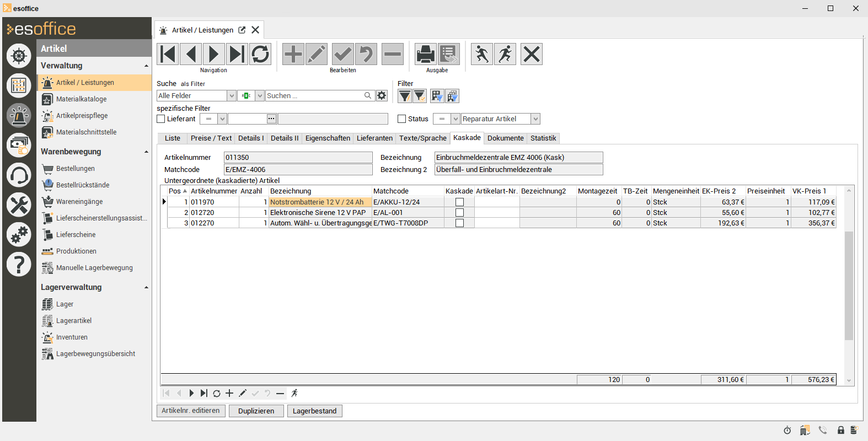Open the headset sidebar module

tap(19, 175)
